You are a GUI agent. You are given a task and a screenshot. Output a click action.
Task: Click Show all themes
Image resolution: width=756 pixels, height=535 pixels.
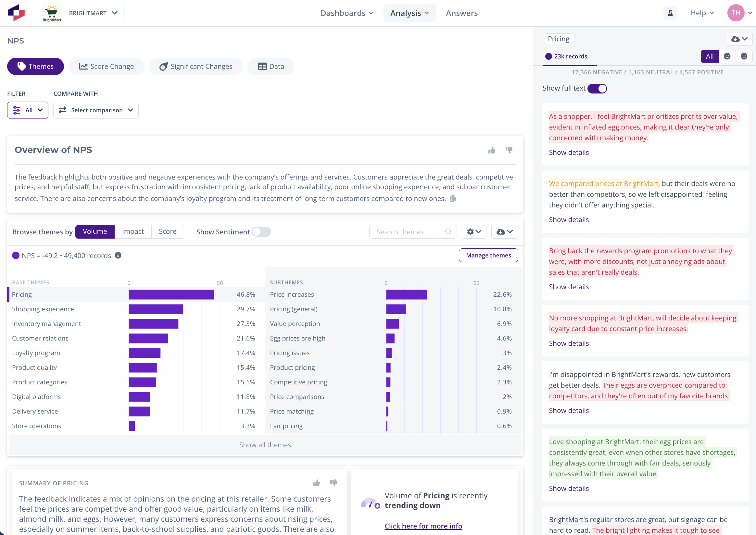click(x=265, y=445)
